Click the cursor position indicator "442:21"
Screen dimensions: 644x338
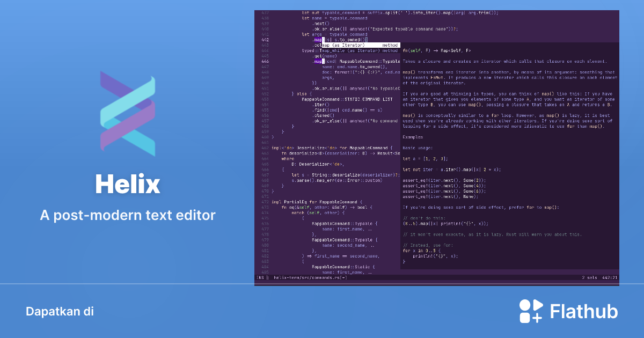pyautogui.click(x=610, y=278)
